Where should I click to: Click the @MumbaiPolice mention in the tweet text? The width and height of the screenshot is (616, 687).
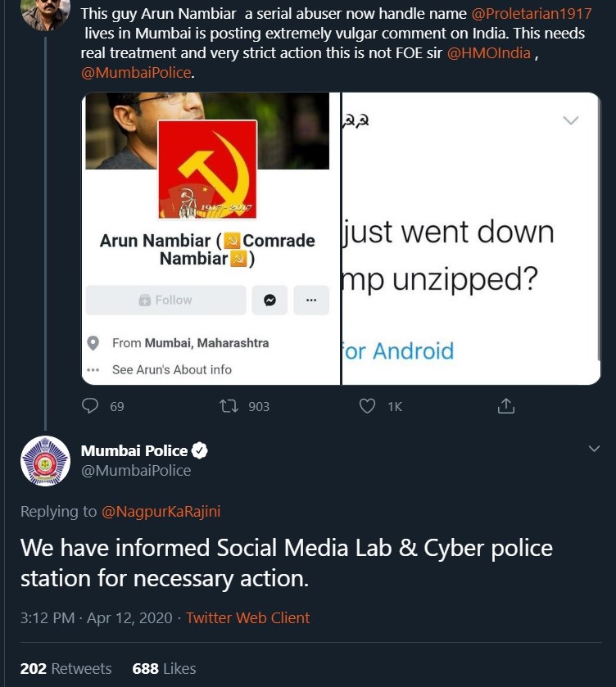(136, 73)
